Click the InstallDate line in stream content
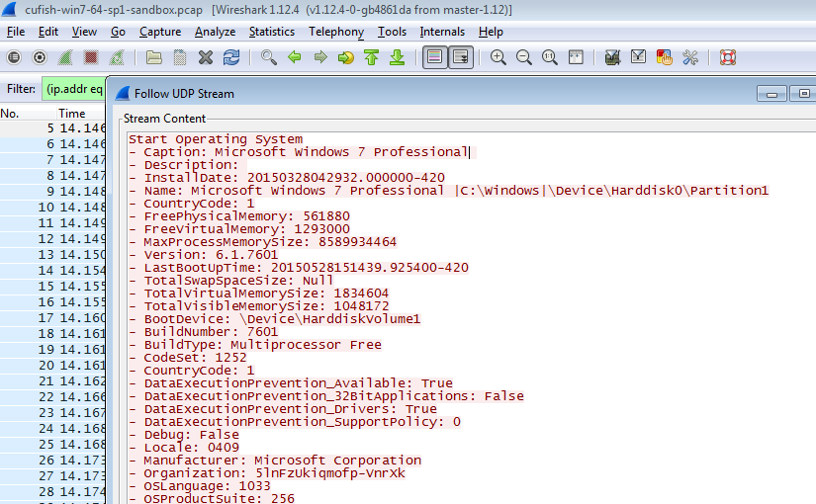Screen dimensions: 816x504 tap(287, 177)
